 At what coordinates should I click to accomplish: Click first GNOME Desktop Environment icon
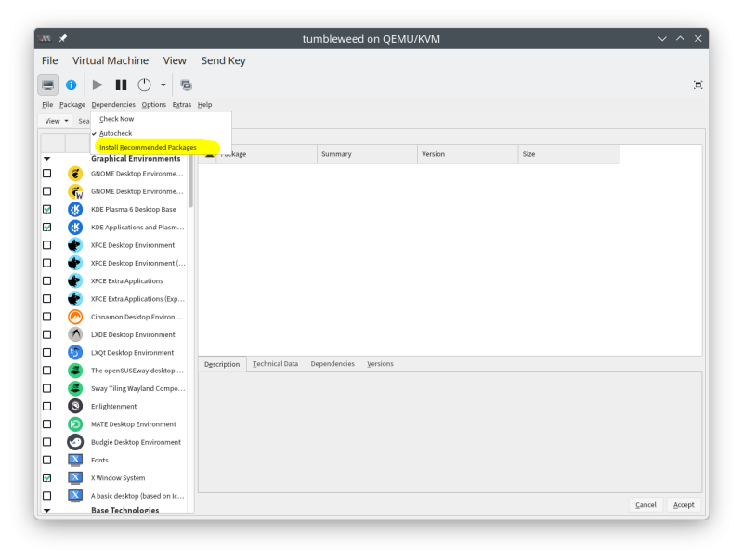point(75,174)
